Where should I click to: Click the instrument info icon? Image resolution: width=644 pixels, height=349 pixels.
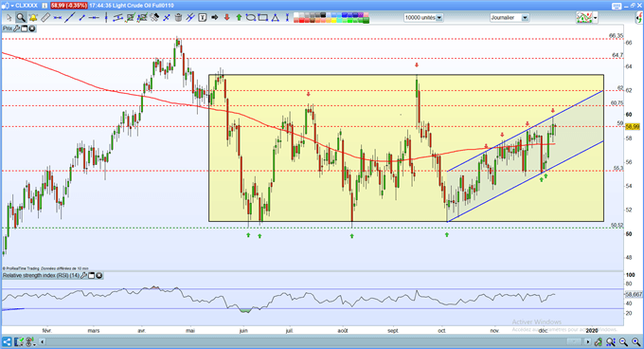tap(45, 6)
